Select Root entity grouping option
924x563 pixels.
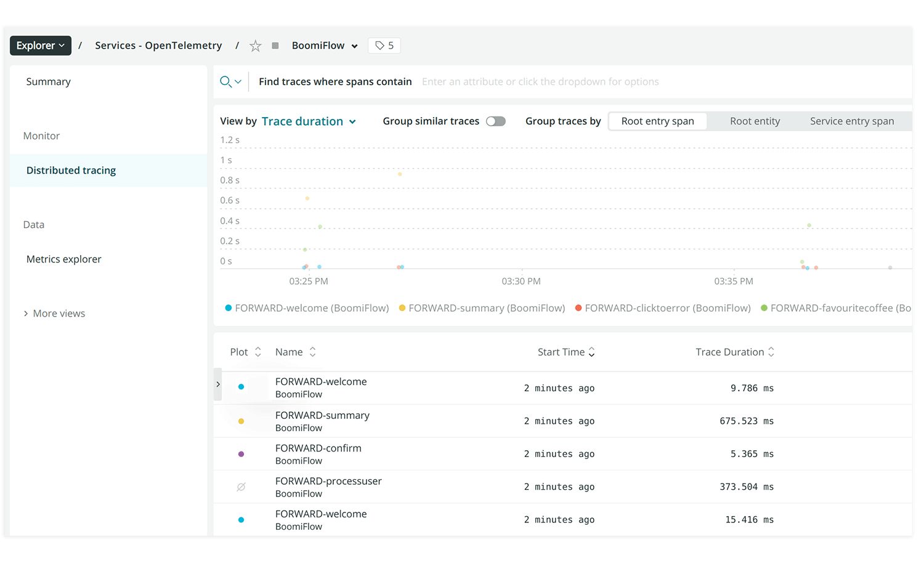(x=755, y=121)
